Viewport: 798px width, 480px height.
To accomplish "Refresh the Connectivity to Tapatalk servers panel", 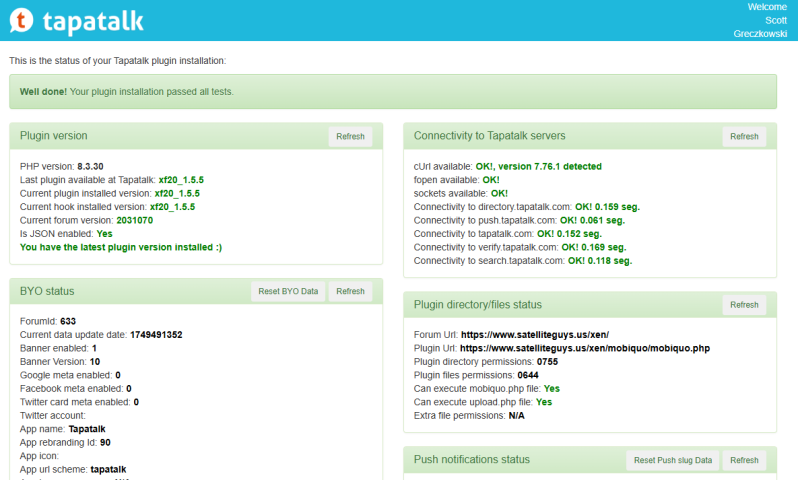I will pyautogui.click(x=744, y=136).
